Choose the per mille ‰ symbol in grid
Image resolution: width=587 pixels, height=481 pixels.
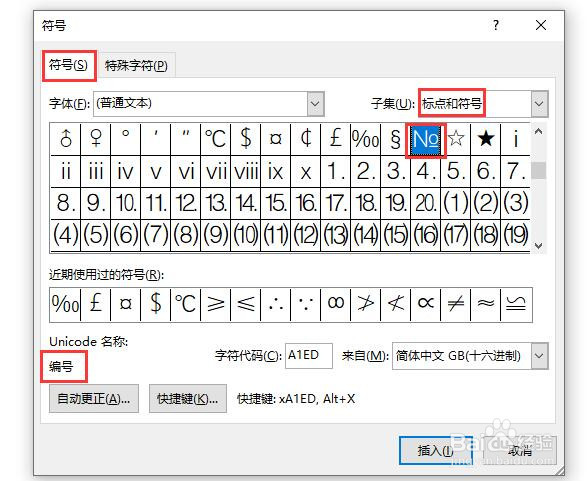pos(365,139)
